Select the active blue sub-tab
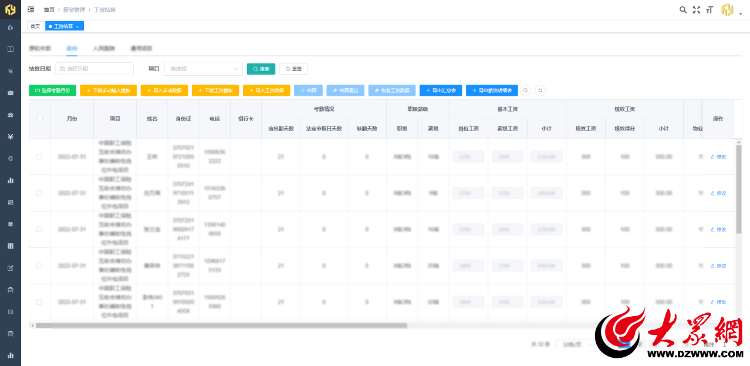750x366 pixels. (x=72, y=48)
